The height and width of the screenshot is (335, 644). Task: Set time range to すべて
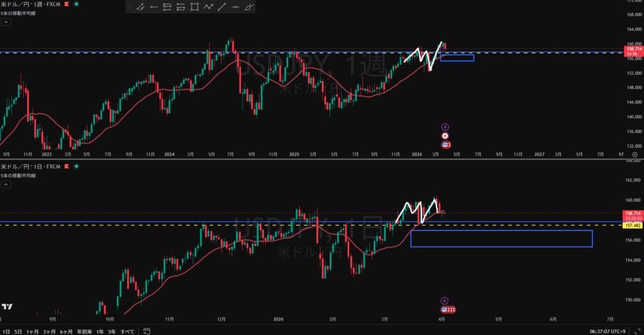127,331
